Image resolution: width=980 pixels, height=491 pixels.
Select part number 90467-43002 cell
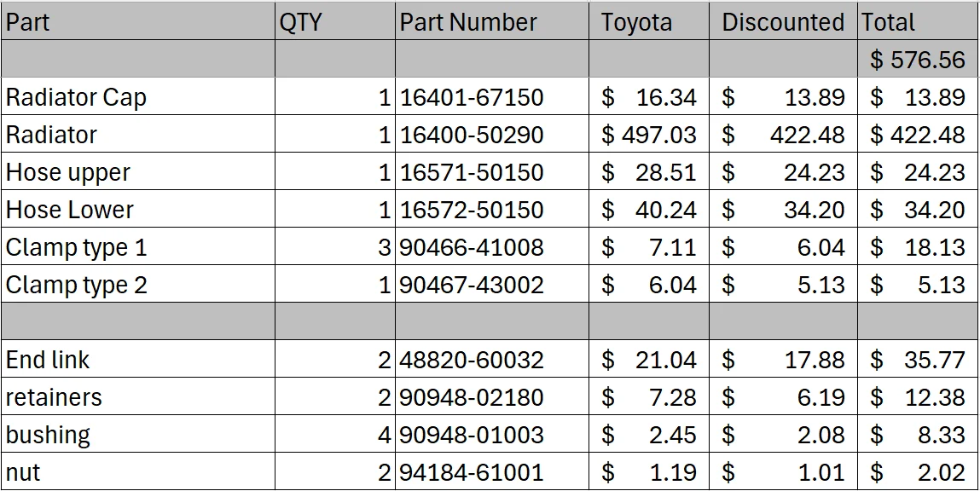(x=492, y=284)
